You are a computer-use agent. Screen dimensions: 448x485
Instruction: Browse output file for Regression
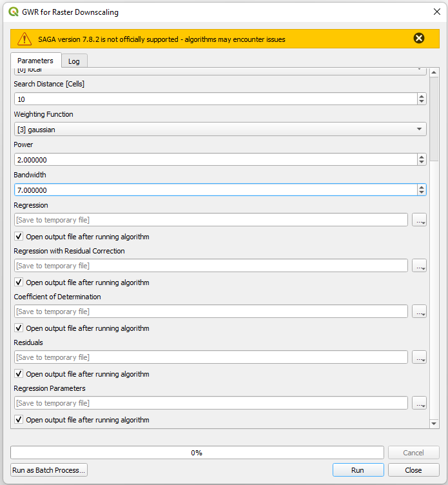pos(419,220)
